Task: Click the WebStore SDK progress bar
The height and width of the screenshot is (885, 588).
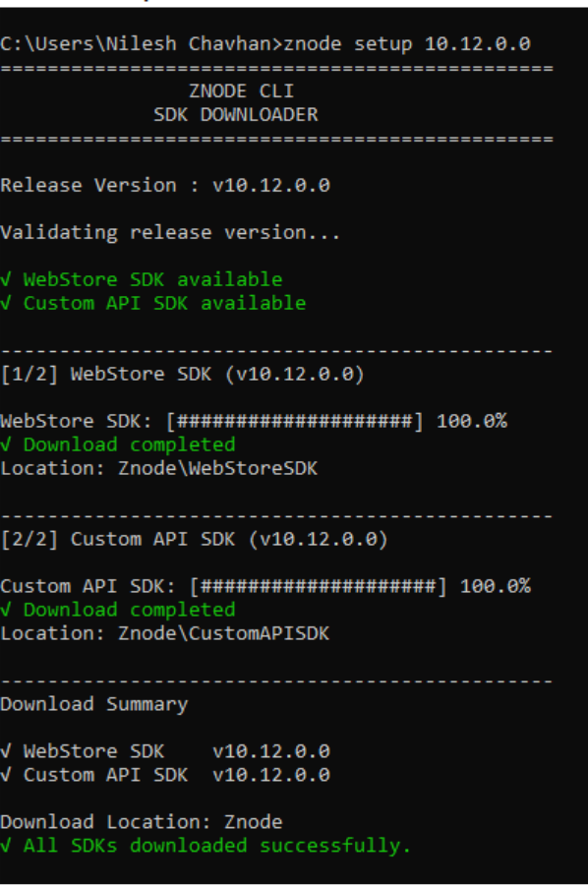Action: click(295, 421)
